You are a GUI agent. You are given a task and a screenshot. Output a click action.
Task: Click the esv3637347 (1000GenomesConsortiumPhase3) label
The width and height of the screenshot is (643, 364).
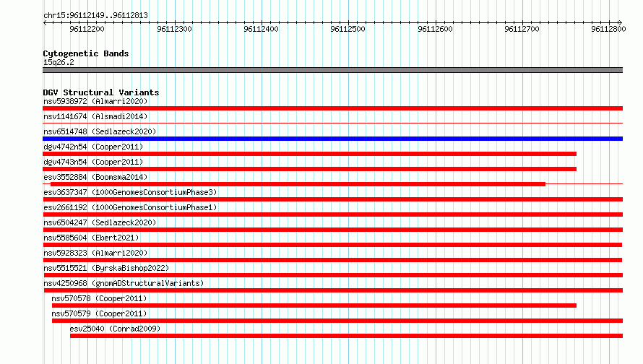click(130, 192)
